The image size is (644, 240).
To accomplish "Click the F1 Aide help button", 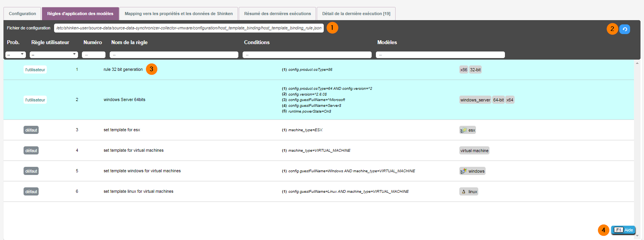I will click(x=623, y=230).
